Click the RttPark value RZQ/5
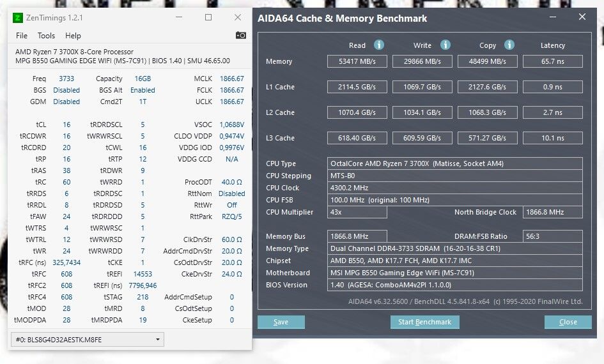Viewport: 604px width, 364px height. pos(232,216)
